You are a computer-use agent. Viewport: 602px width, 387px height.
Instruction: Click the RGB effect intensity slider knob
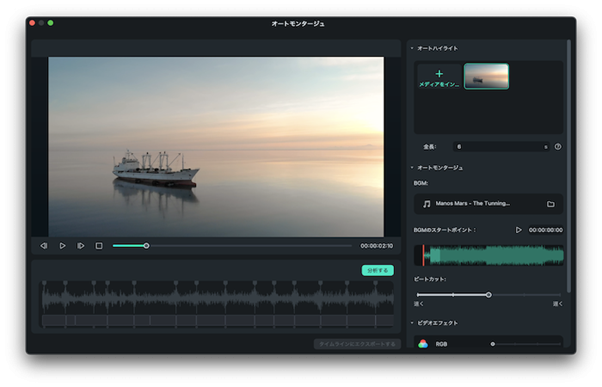[x=493, y=344]
